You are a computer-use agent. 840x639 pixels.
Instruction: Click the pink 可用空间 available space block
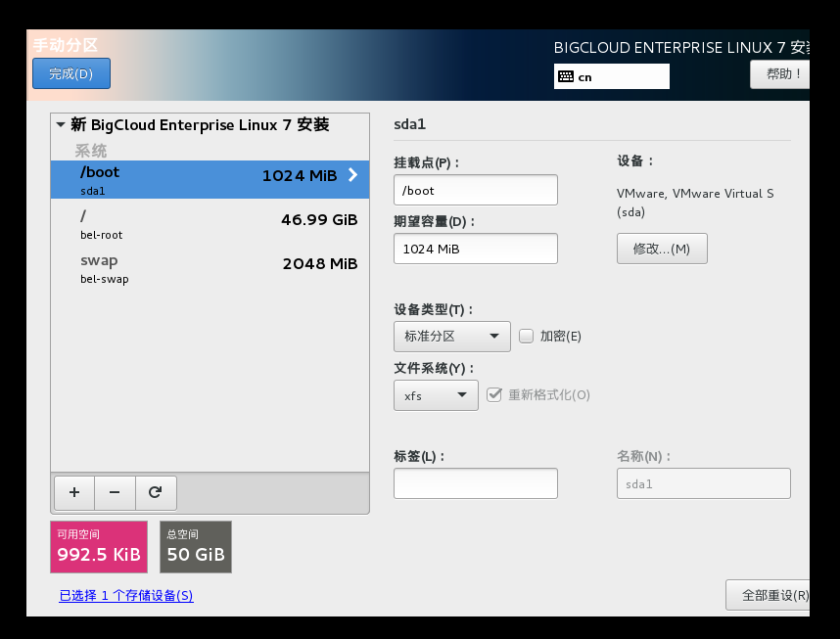coord(98,546)
